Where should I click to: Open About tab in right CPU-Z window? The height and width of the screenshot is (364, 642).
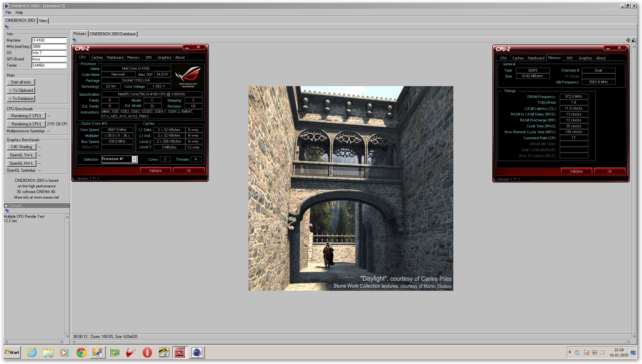[601, 58]
